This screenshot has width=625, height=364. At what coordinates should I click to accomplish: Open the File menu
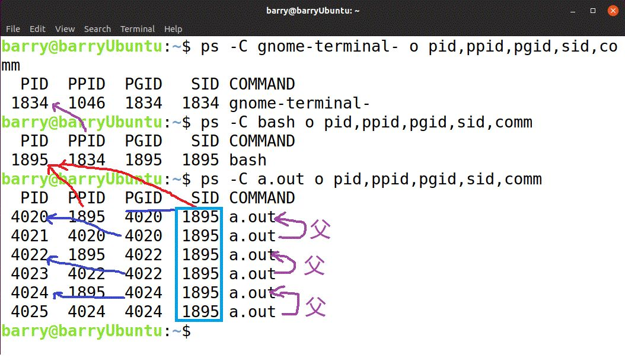[13, 29]
